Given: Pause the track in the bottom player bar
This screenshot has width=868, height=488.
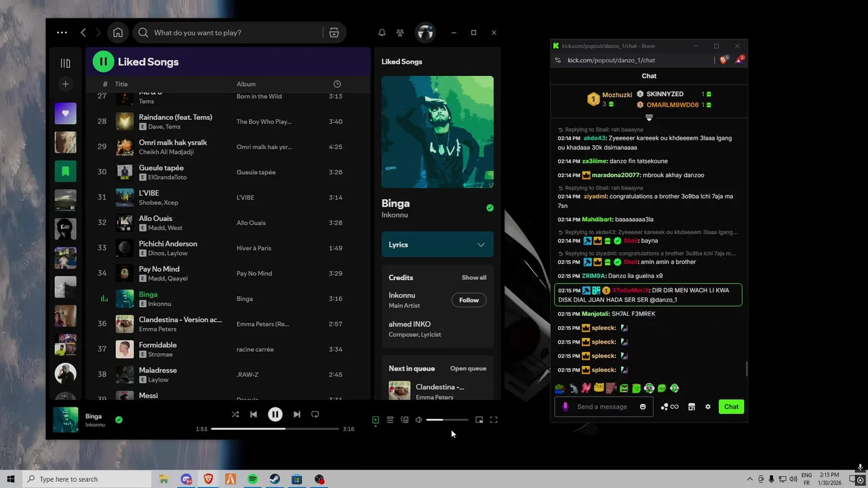Looking at the screenshot, I should tap(275, 414).
